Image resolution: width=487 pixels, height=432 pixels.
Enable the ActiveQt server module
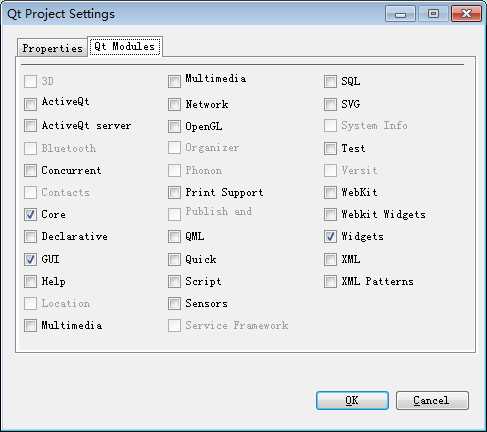[x=30, y=126]
